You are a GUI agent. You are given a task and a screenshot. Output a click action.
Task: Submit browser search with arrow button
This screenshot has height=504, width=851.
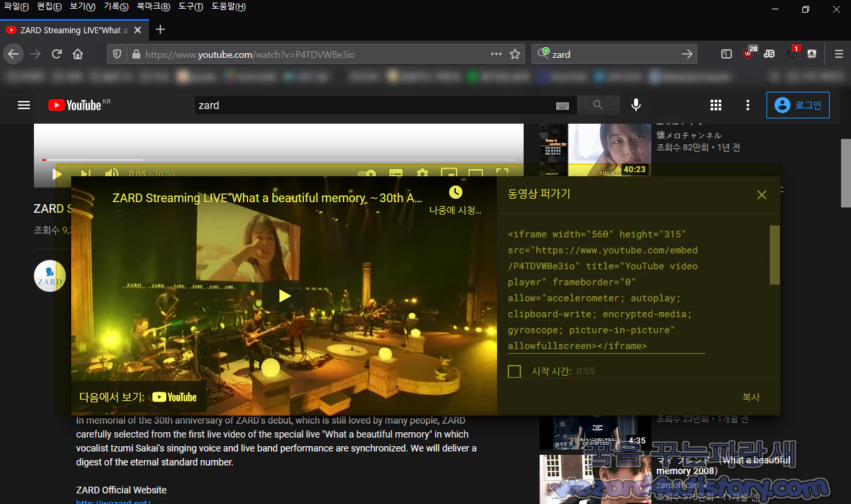(687, 55)
